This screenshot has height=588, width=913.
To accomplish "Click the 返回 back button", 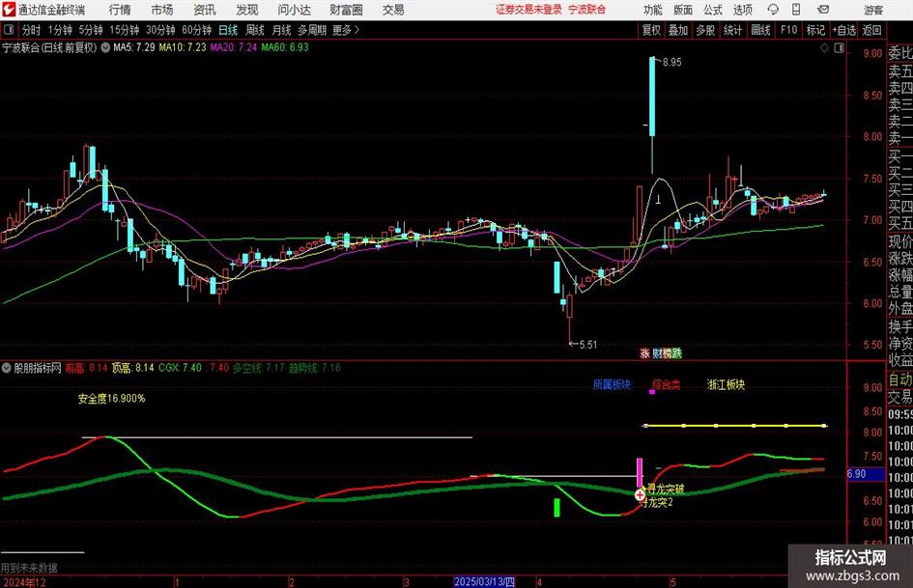I will click(871, 30).
